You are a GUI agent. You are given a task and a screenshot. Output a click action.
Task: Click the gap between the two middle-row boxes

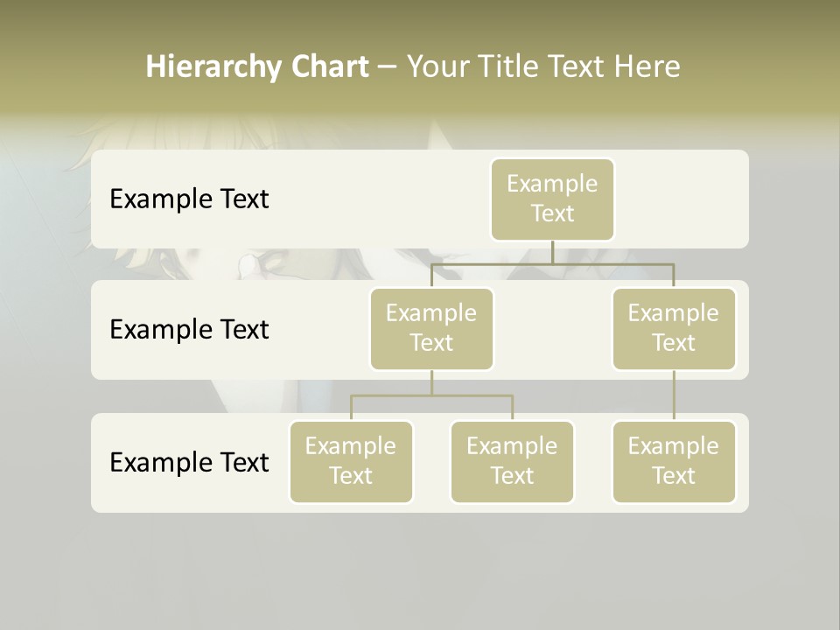(x=553, y=329)
